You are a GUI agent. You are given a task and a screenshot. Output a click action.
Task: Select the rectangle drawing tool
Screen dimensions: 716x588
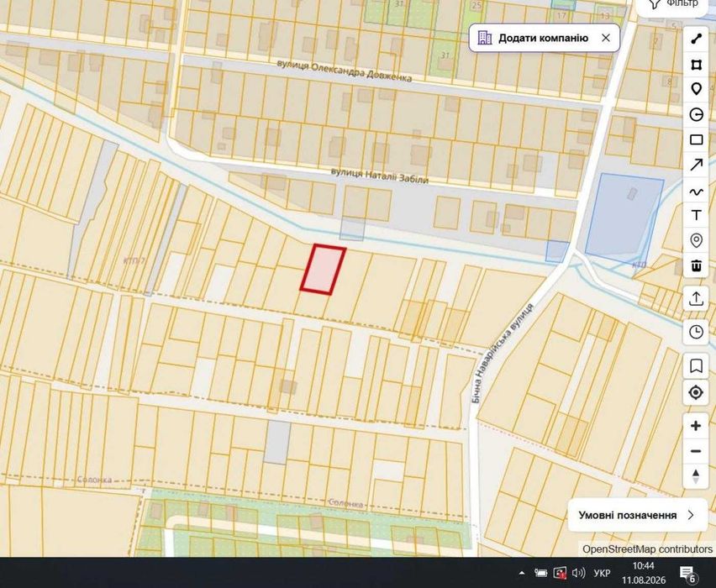tap(696, 139)
